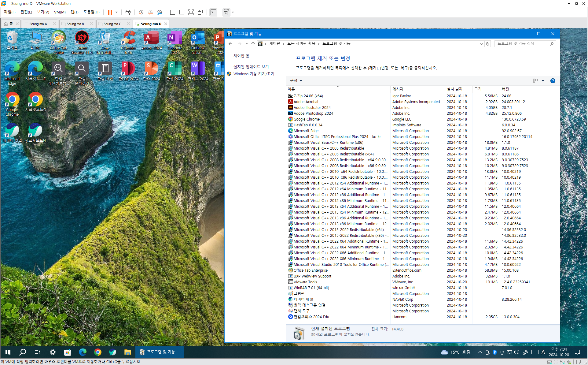Screen dimensions: 588x365
Task: Open the VM(M) menu
Action: click(x=60, y=12)
